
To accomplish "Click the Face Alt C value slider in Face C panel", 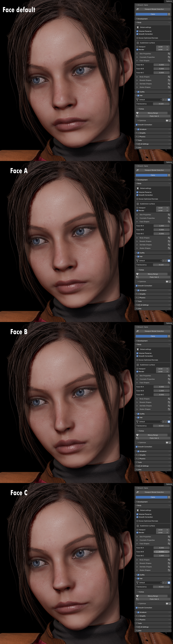I will [x=162, y=556].
